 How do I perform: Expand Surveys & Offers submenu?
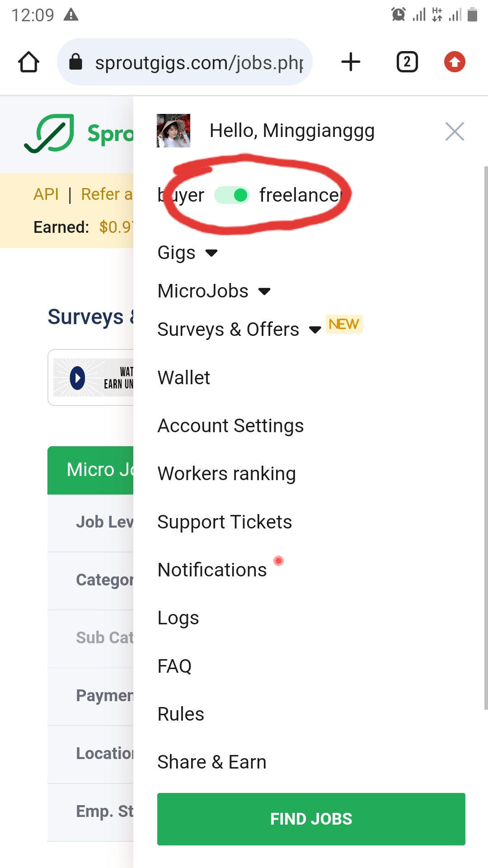[239, 330]
